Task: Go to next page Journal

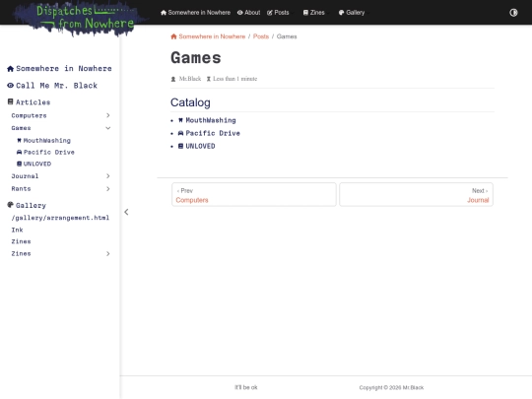Action: tap(416, 195)
